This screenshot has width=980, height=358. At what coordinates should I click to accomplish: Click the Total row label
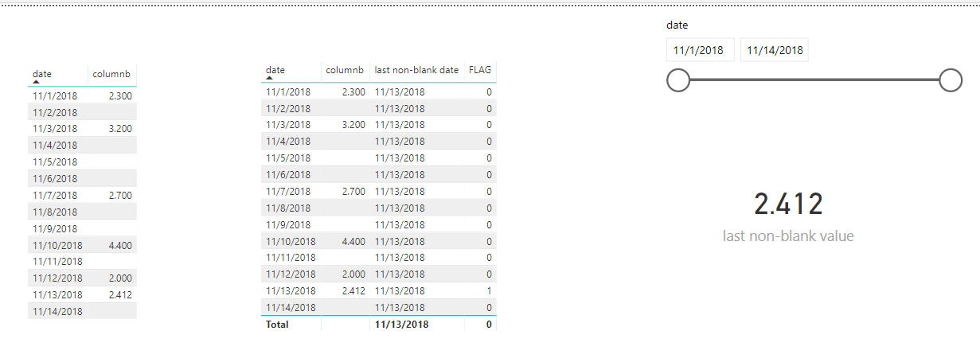pyautogui.click(x=278, y=324)
